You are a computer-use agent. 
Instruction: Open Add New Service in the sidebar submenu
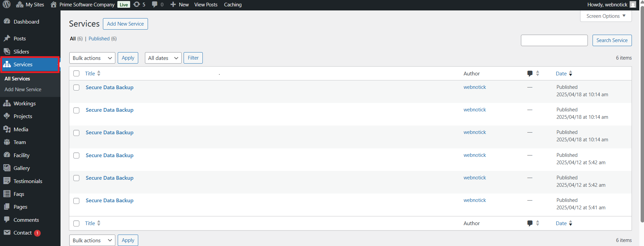pyautogui.click(x=23, y=90)
